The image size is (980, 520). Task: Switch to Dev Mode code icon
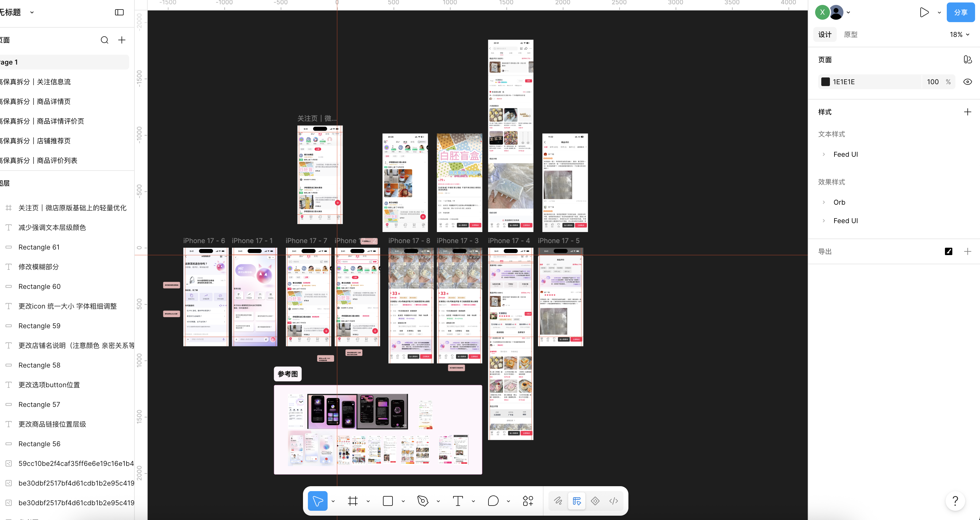tap(614, 501)
